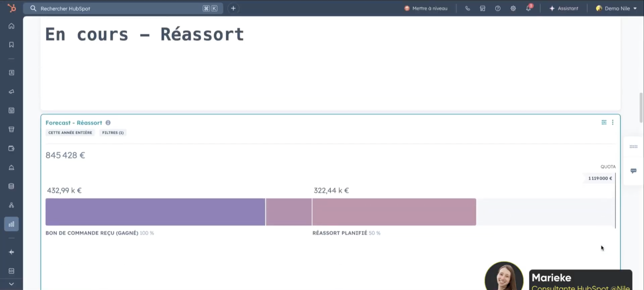Click the report filter sliders icon
644x290 pixels.
pyautogui.click(x=604, y=122)
